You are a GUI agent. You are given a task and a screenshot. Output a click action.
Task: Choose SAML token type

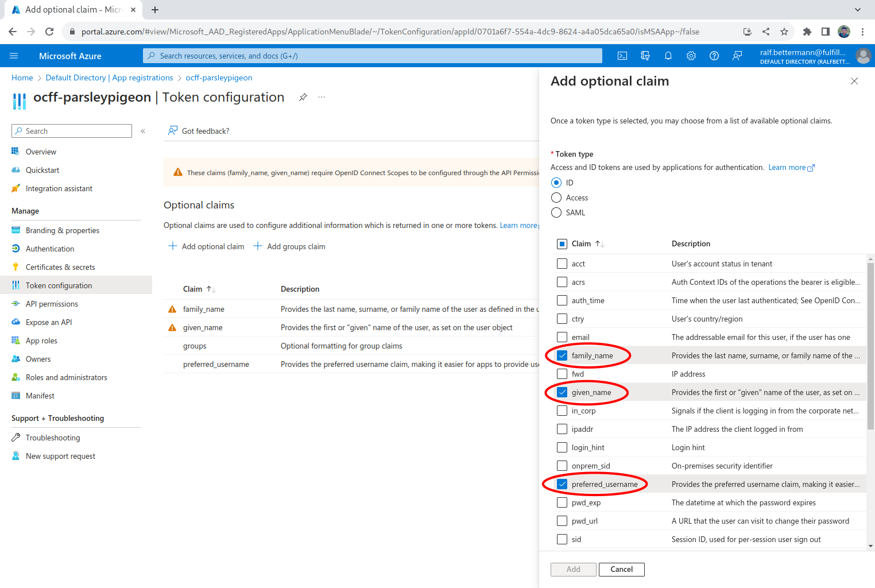[556, 212]
